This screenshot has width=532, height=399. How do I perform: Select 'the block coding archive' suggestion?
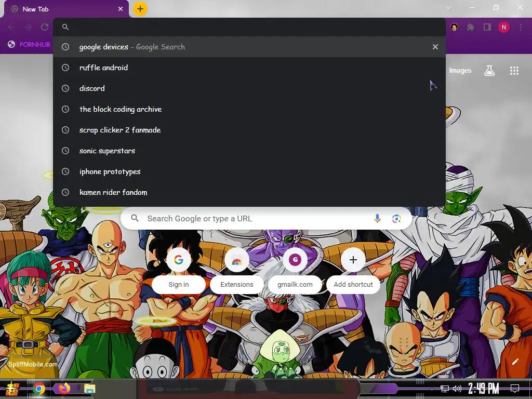click(249, 109)
